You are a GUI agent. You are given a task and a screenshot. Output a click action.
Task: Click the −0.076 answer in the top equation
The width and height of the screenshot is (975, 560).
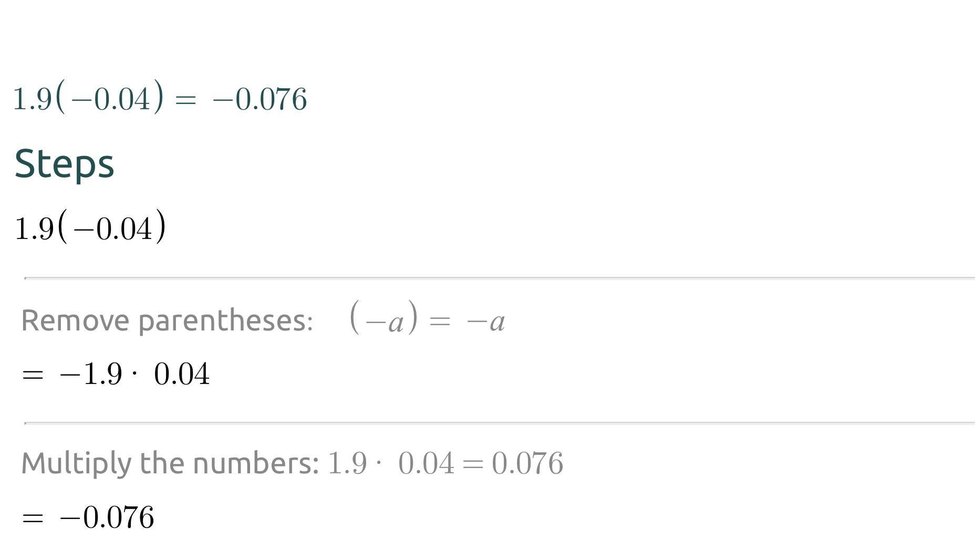260,99
